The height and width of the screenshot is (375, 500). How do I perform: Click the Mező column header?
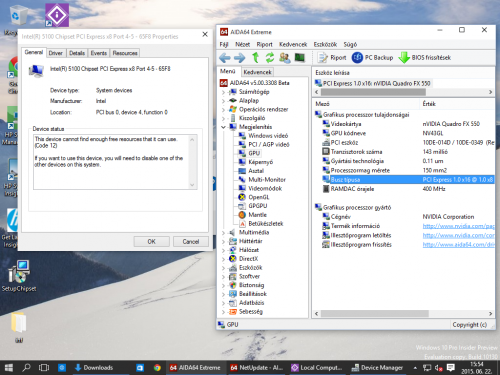pyautogui.click(x=366, y=104)
